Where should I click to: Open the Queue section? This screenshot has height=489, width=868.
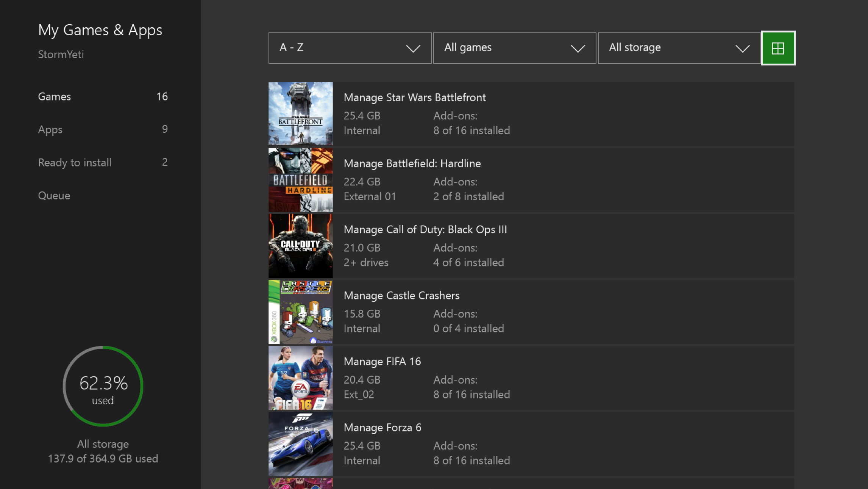[54, 195]
